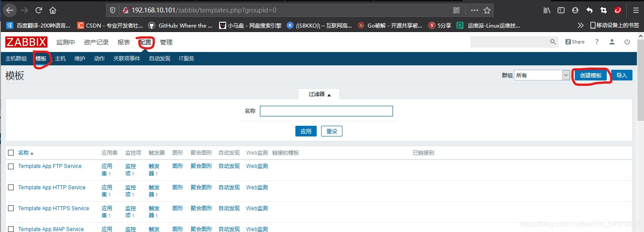Switch to the 维护 submenu
Image resolution: width=644 pixels, height=232 pixels.
point(80,59)
